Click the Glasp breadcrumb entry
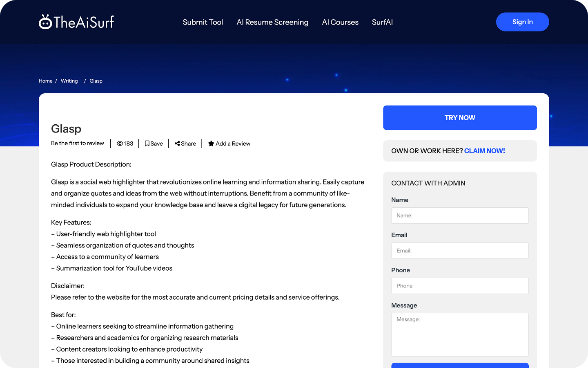The height and width of the screenshot is (368, 588). (x=96, y=81)
